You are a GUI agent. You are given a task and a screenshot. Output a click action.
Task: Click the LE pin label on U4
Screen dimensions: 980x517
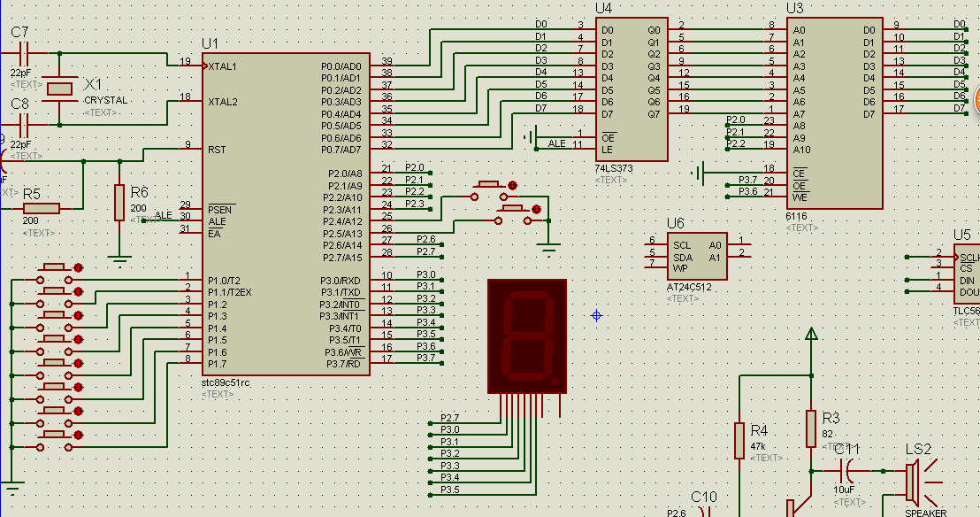pyautogui.click(x=607, y=150)
